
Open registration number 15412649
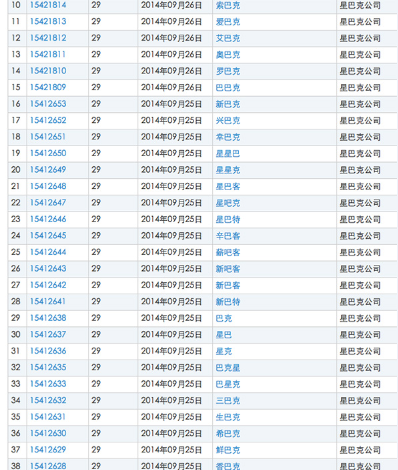(48, 170)
